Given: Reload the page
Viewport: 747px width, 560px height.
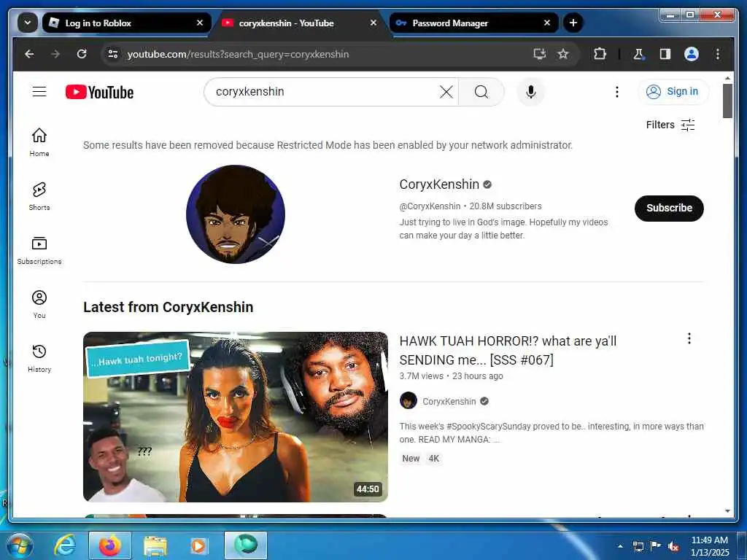Looking at the screenshot, I should coord(82,54).
